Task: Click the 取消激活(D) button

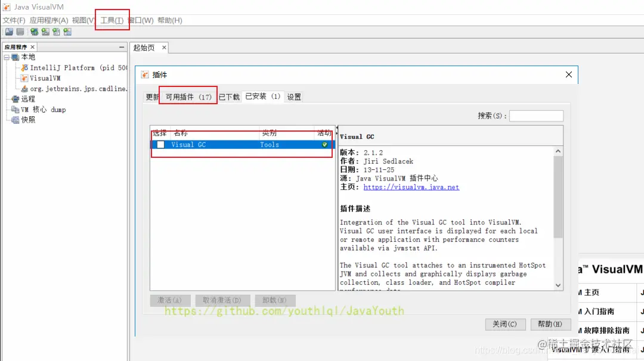Action: tap(222, 300)
